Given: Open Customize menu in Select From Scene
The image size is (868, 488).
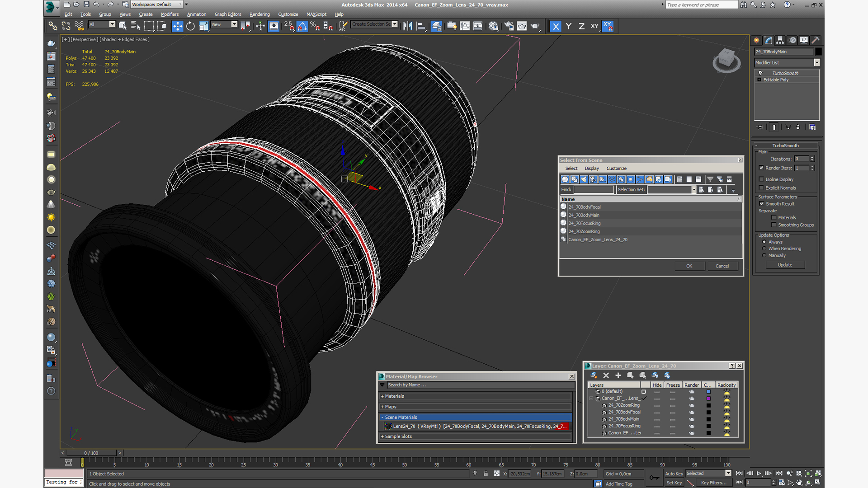Looking at the screenshot, I should (x=616, y=169).
